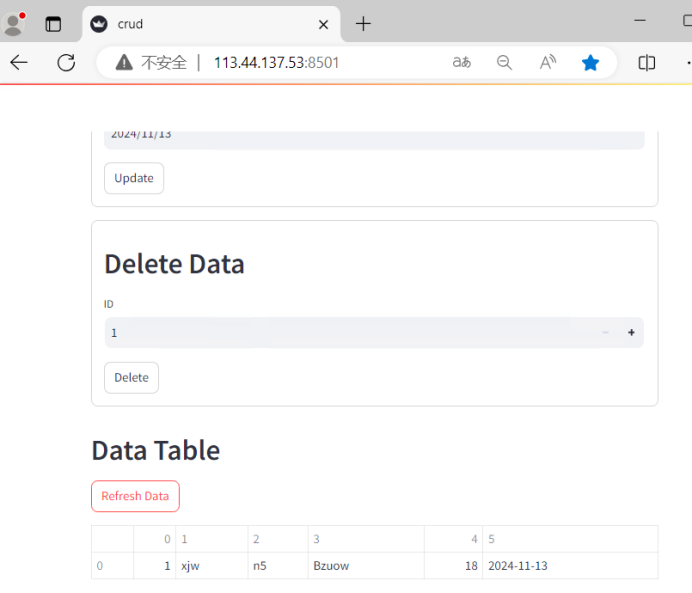Click the zoom out magnifier icon
Viewport: 692px width, 593px height.
[504, 63]
